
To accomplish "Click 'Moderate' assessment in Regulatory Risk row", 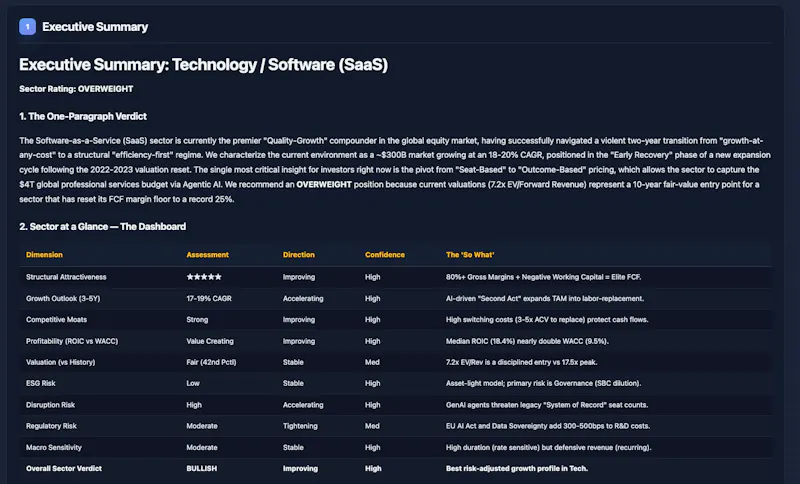I will click(x=202, y=426).
